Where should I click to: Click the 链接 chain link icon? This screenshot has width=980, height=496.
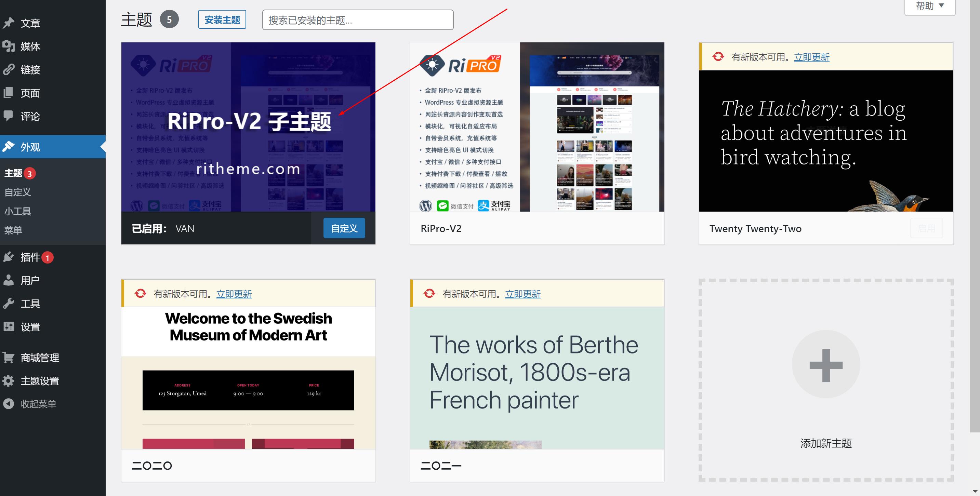(x=8, y=70)
